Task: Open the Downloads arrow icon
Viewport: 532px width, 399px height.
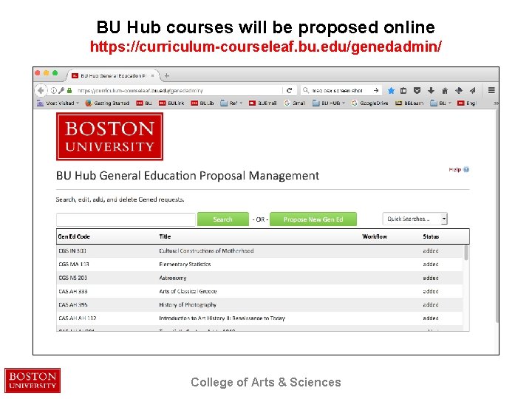Action: click(x=431, y=91)
